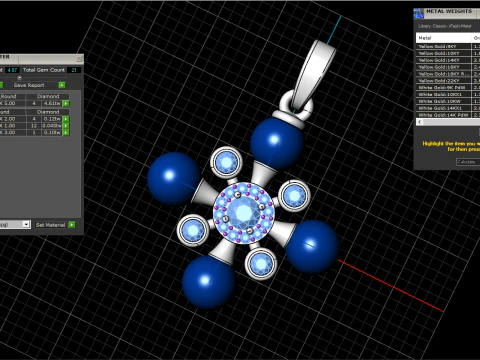Click the total carat weight value field
Viewport: 480px width, 360px height.
point(12,70)
